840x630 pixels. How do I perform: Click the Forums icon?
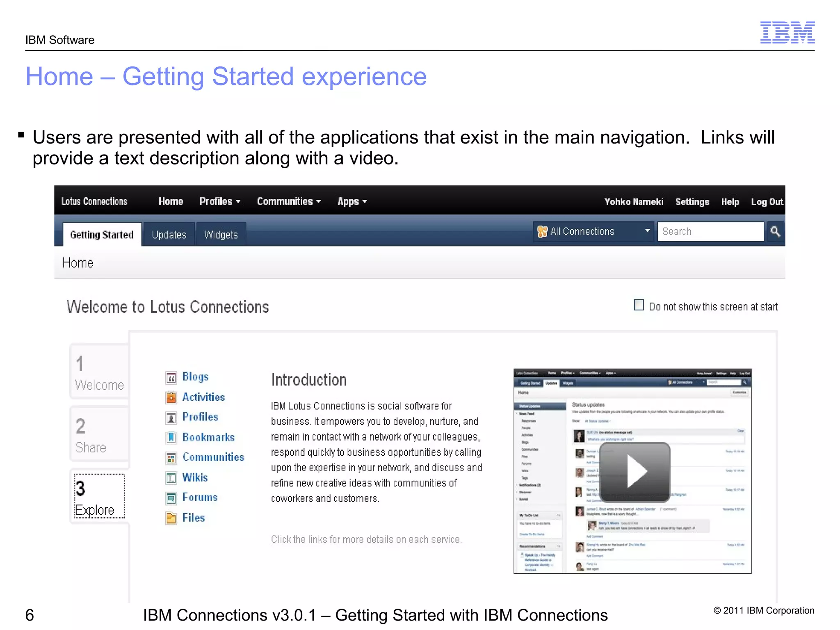click(171, 498)
